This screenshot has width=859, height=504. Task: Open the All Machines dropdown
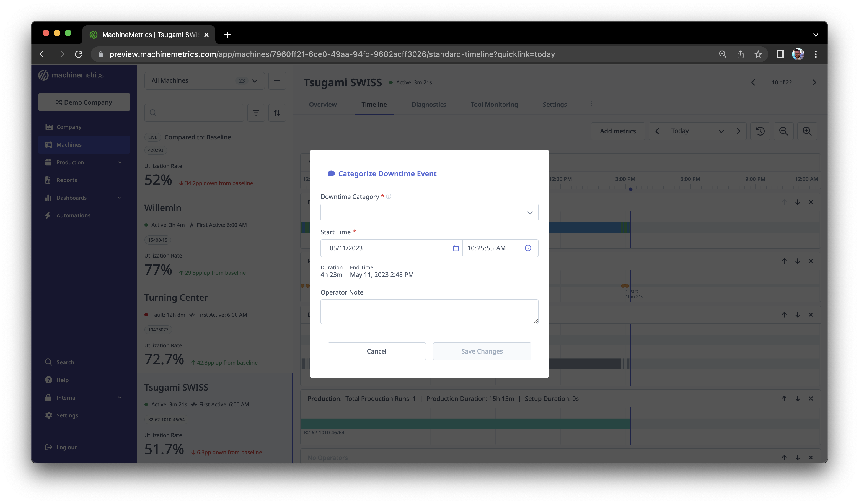(x=204, y=81)
